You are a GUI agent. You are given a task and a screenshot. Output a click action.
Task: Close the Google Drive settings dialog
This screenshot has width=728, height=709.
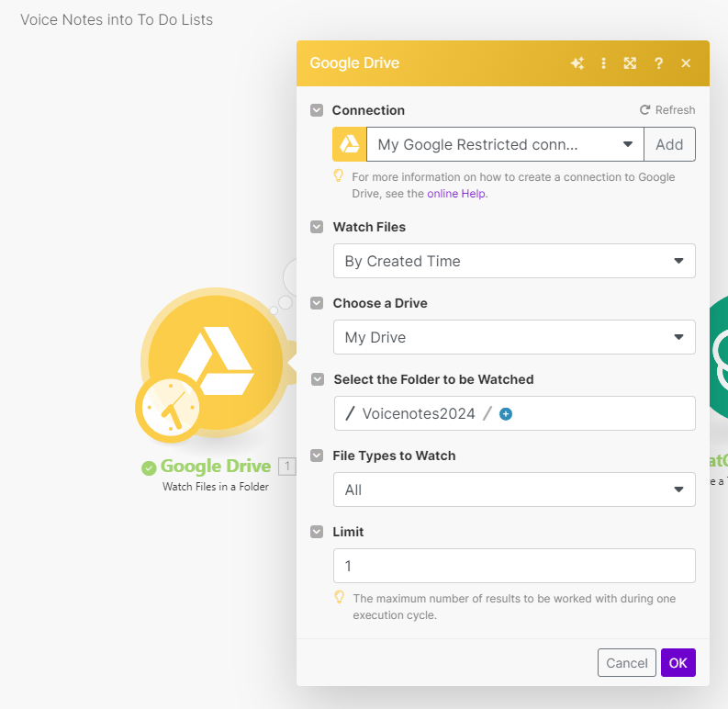[686, 63]
